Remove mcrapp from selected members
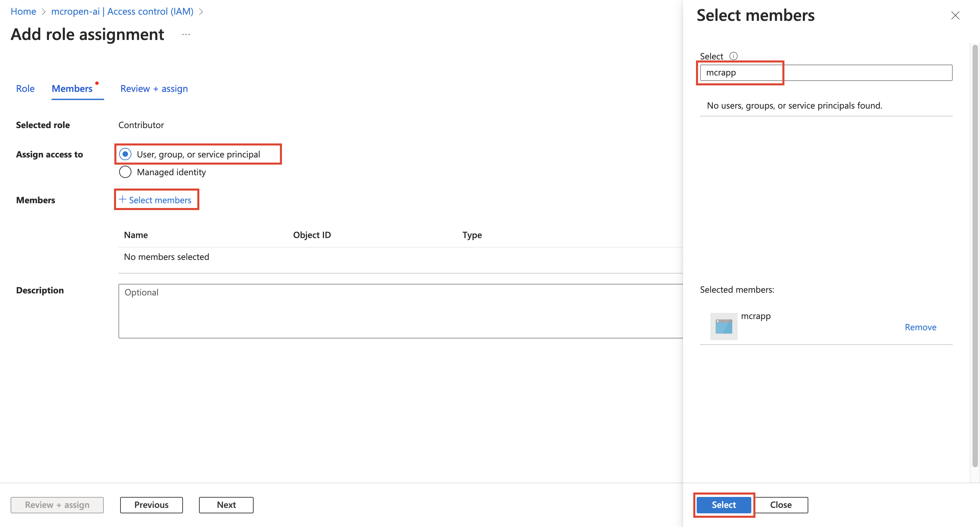This screenshot has height=527, width=980. pyautogui.click(x=920, y=327)
